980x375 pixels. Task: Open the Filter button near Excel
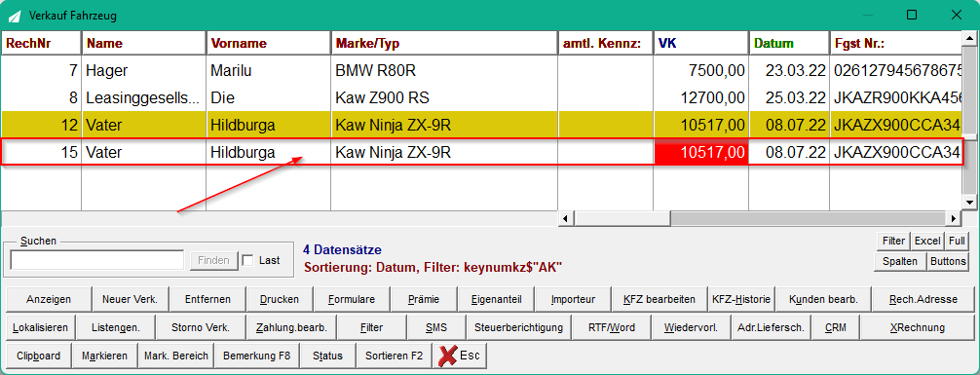tap(893, 242)
